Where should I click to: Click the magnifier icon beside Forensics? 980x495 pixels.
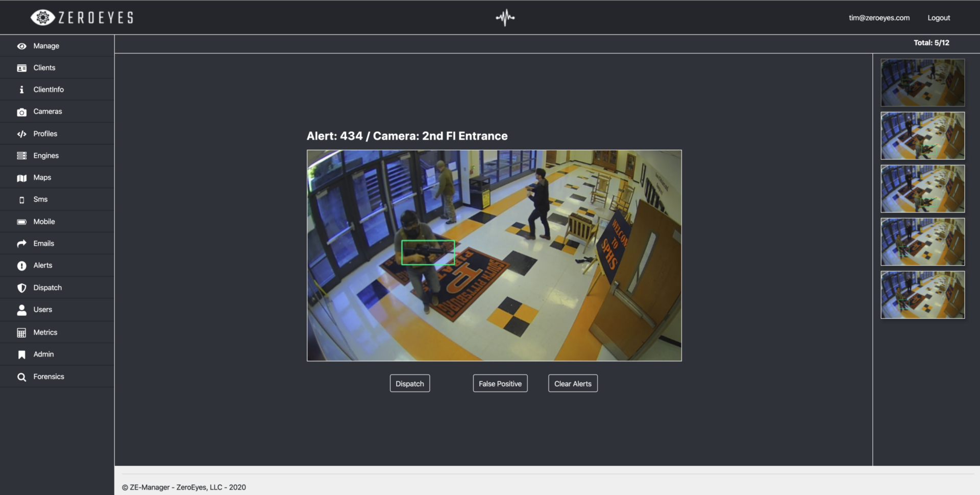tap(21, 377)
